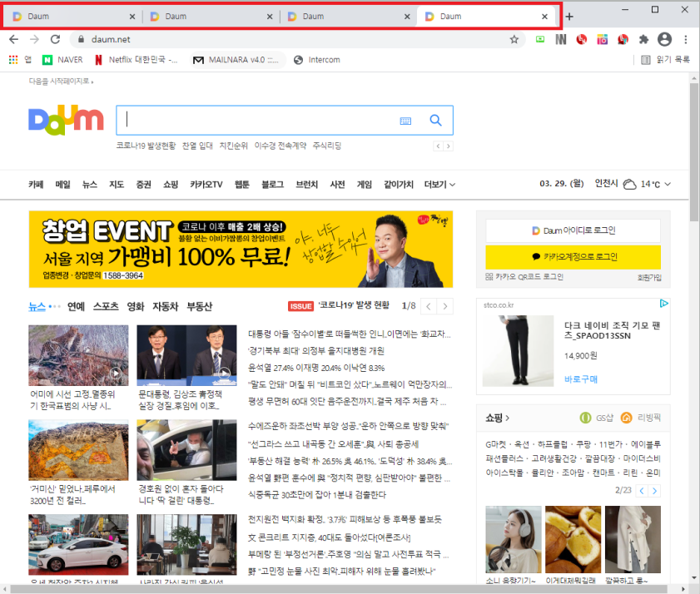Open the Chrome profile avatar
700x594 pixels.
[x=664, y=39]
